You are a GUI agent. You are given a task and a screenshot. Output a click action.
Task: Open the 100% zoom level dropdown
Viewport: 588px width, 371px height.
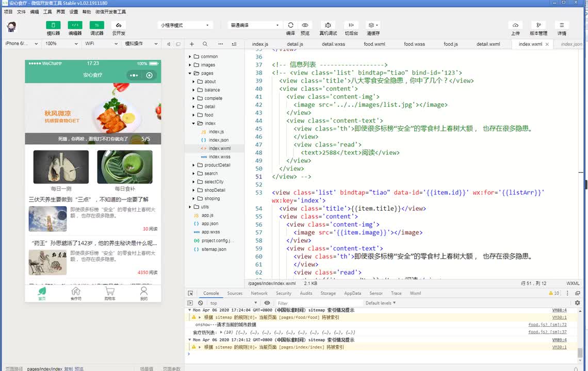pyautogui.click(x=61, y=43)
